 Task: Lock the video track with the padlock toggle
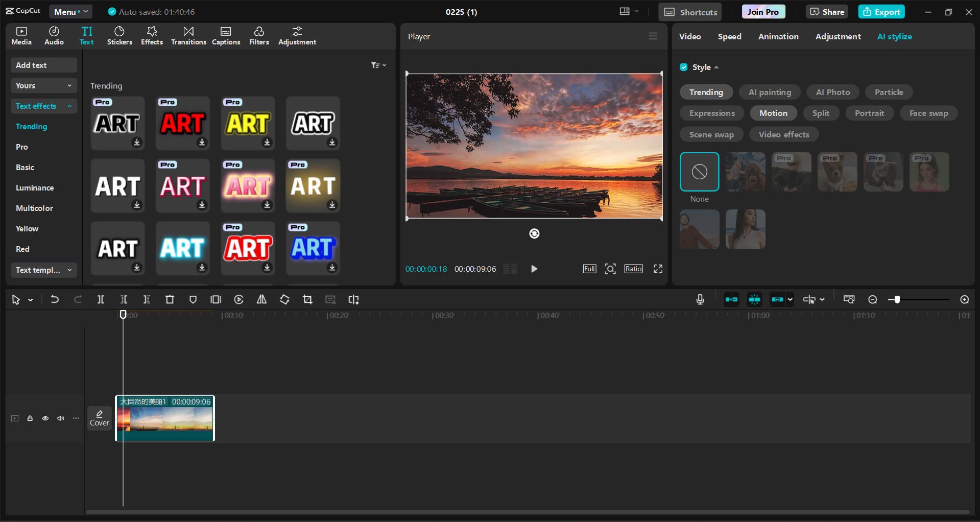pos(30,418)
